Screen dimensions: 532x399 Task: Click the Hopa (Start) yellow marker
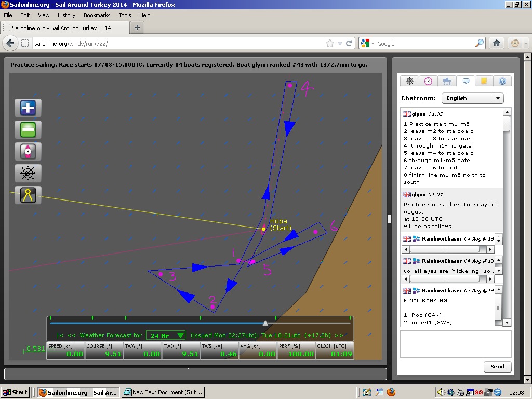(x=263, y=229)
